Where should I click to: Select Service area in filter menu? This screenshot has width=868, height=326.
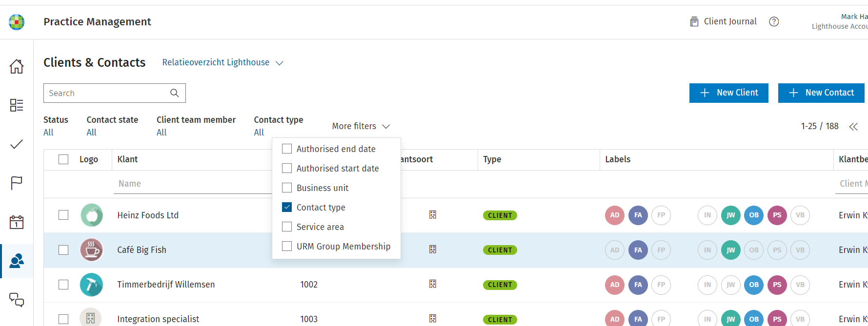coord(320,227)
